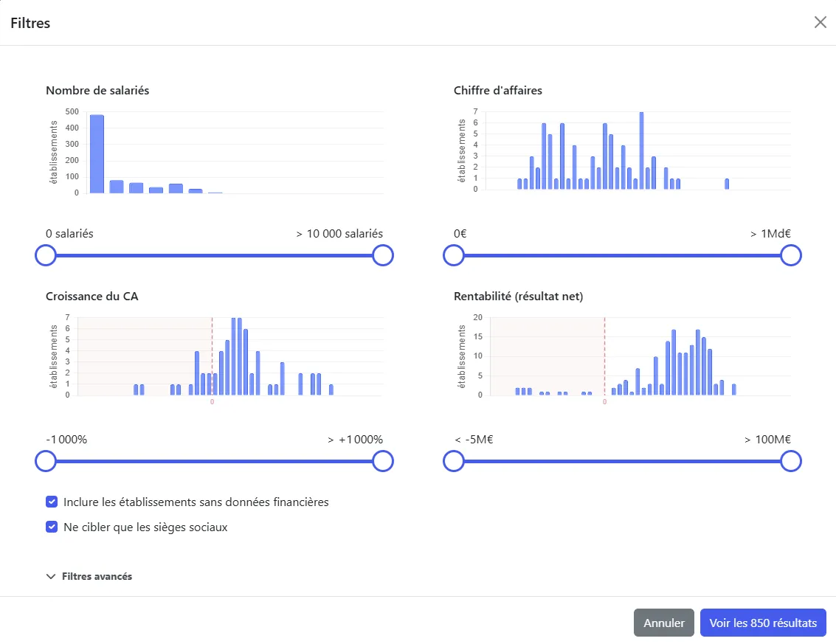The image size is (836, 644).
Task: Close the Filtres dialog with the X
Action: pyautogui.click(x=820, y=22)
